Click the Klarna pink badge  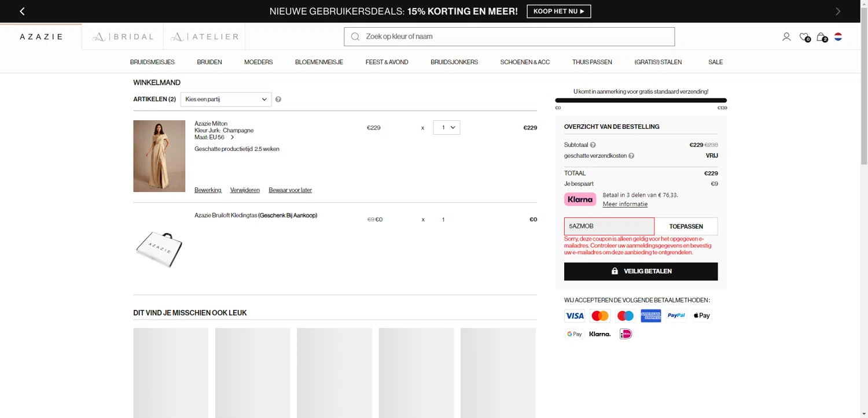click(580, 199)
